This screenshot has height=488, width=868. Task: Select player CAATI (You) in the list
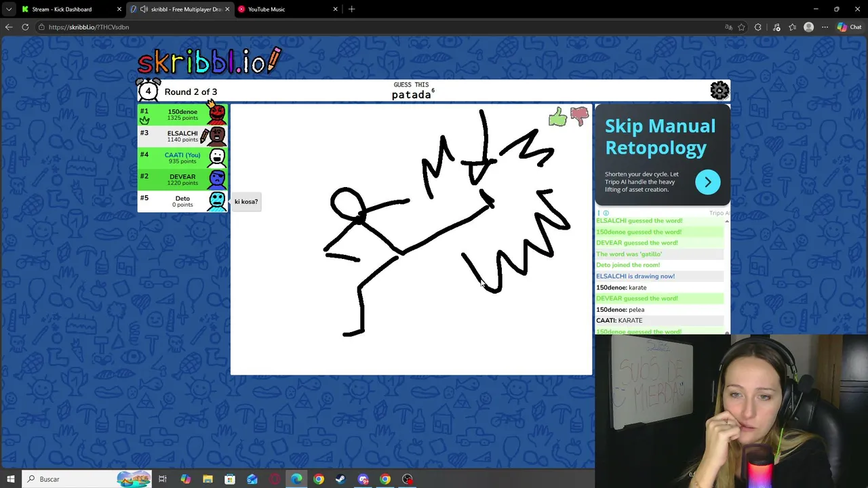[182, 158]
